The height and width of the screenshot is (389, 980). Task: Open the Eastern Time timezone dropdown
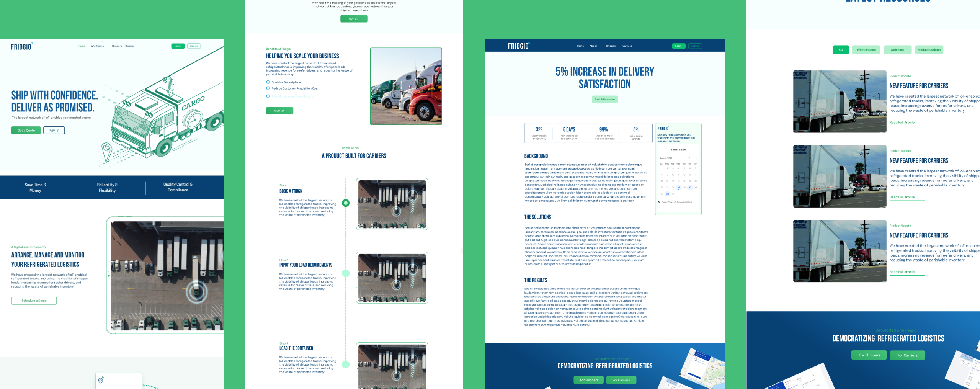tap(677, 202)
